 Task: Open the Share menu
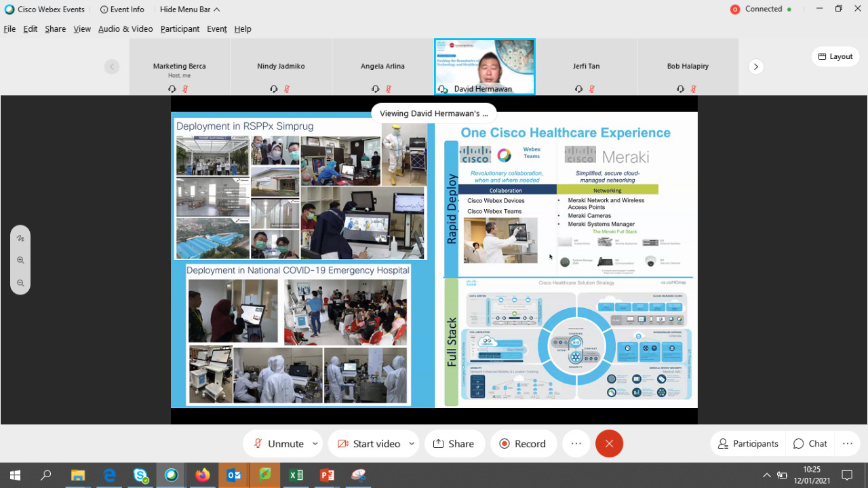coord(56,29)
